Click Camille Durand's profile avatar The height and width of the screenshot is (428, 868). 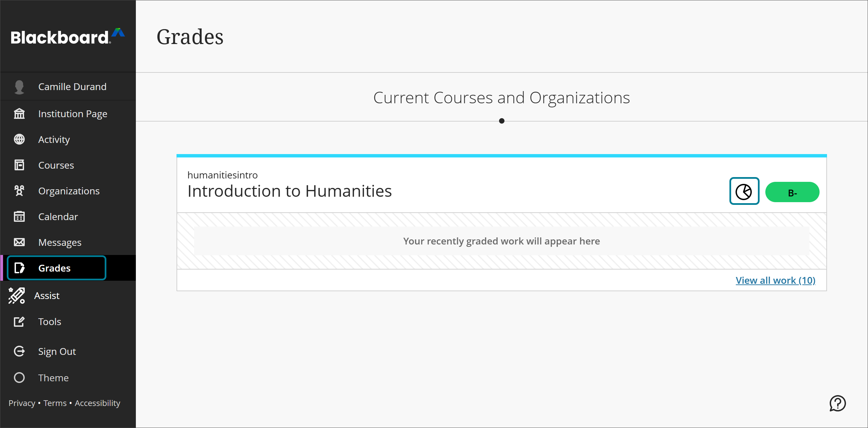tap(19, 86)
